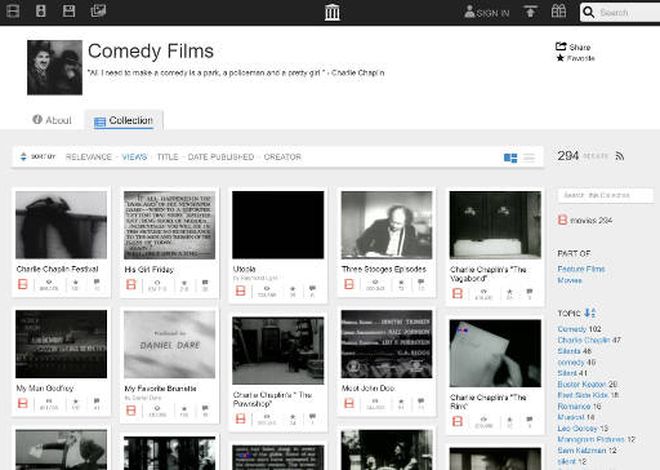Open the audio speaker media icon

[41, 11]
